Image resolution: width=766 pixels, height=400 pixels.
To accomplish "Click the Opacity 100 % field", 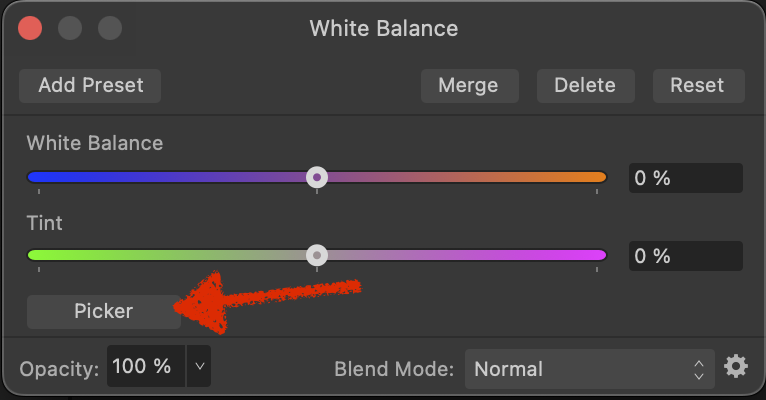I will click(x=146, y=366).
